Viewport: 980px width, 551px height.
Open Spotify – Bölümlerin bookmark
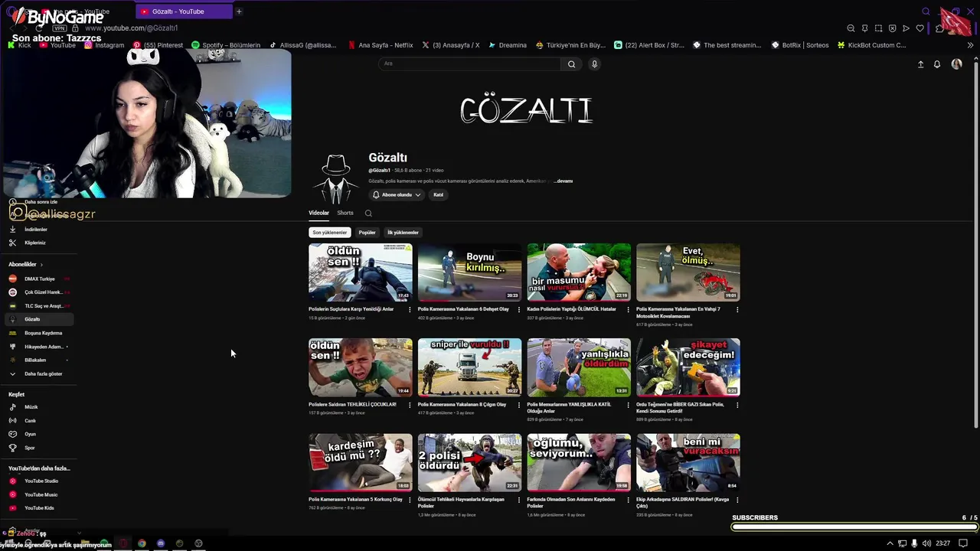coord(226,45)
